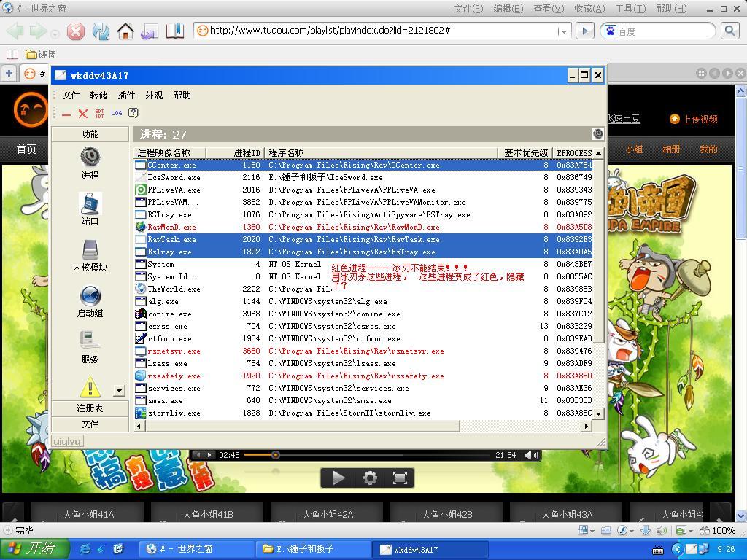Open the zoom 100% dropdown in browser status bar
The width and height of the screenshot is (747, 560).
pos(718,531)
